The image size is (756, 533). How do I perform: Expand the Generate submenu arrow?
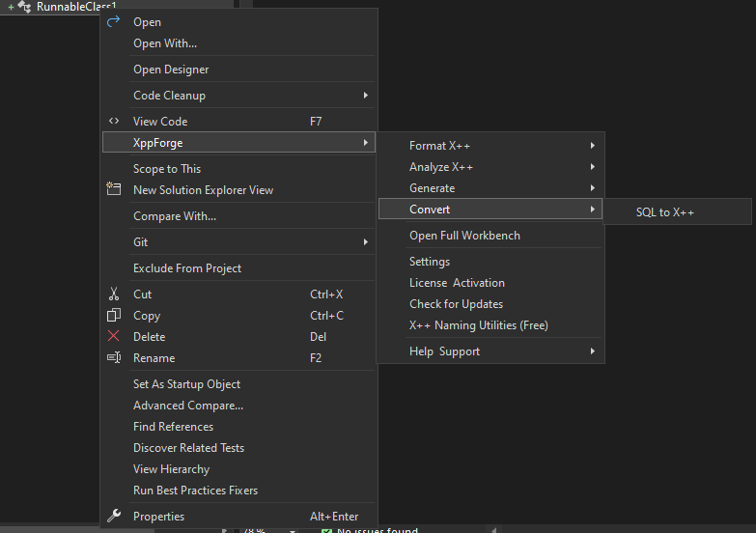pyautogui.click(x=592, y=188)
